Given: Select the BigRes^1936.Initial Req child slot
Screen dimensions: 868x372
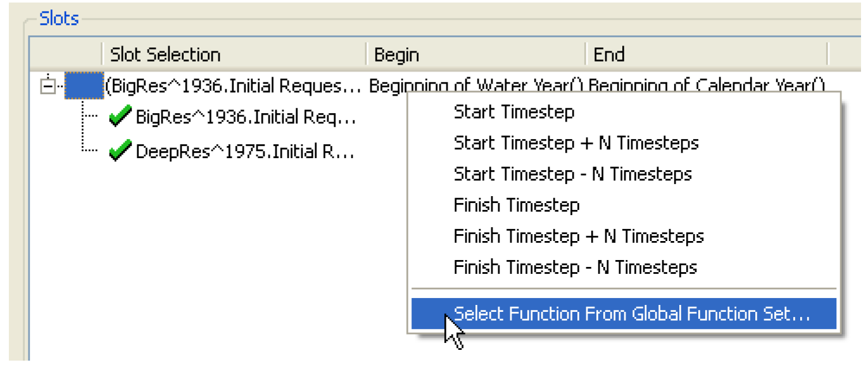Looking at the screenshot, I should pyautogui.click(x=246, y=117).
